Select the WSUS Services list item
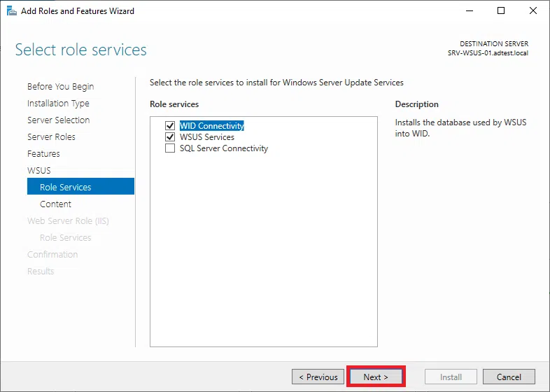This screenshot has width=550, height=392. coord(206,137)
